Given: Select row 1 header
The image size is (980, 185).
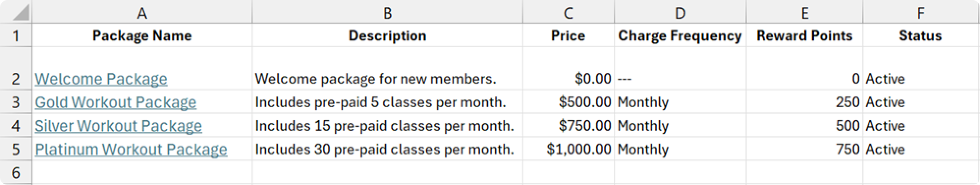Looking at the screenshot, I should click(16, 35).
